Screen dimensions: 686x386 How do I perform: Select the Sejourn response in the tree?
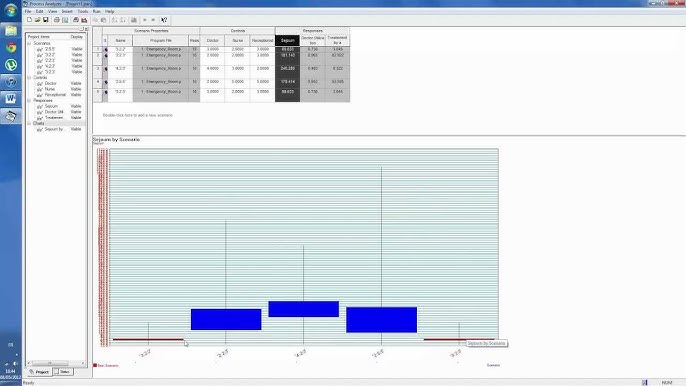pyautogui.click(x=51, y=106)
